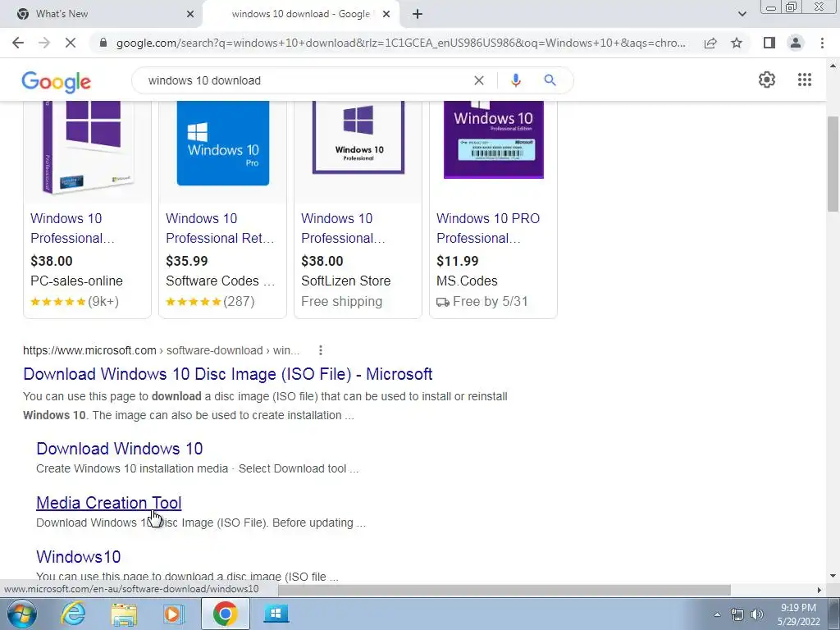Screen dimensions: 840x630
Task: Click the vertical scrollbar thumb
Action: pos(833,164)
